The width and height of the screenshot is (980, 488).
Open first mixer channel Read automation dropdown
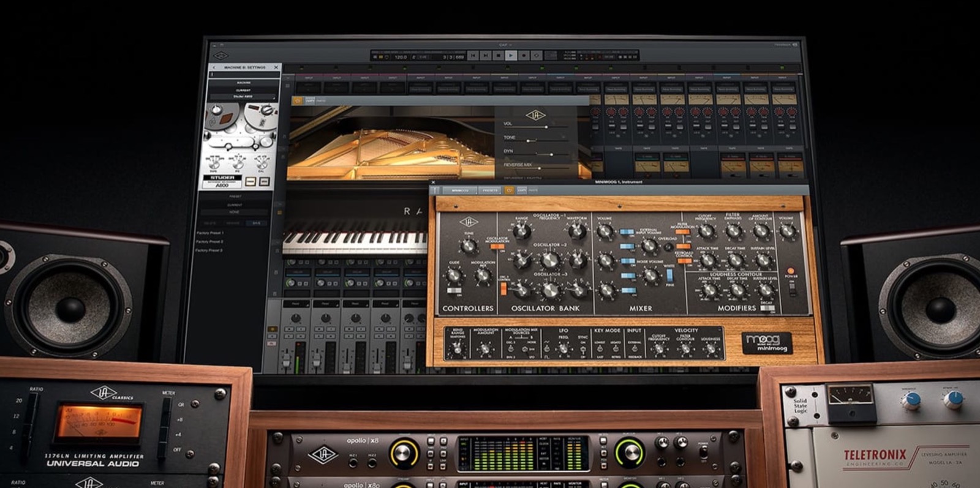(296, 304)
